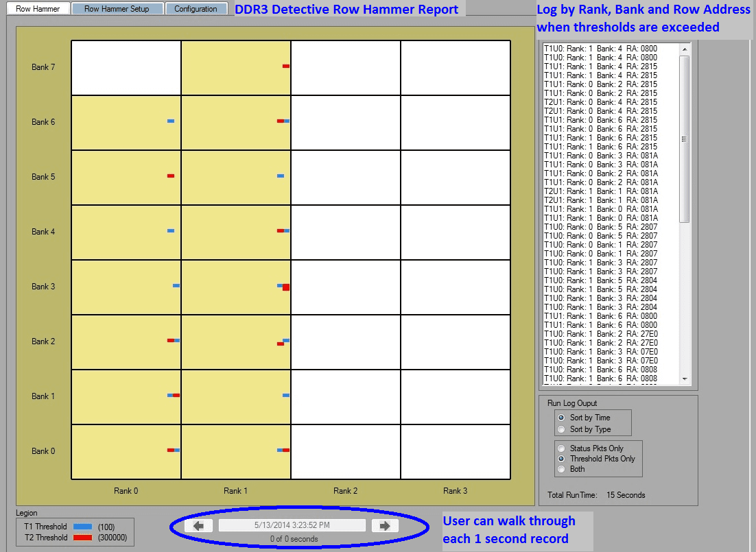Click the blue T1 Threshold legend swatch
Viewport: 756px width, 552px height.
point(82,527)
